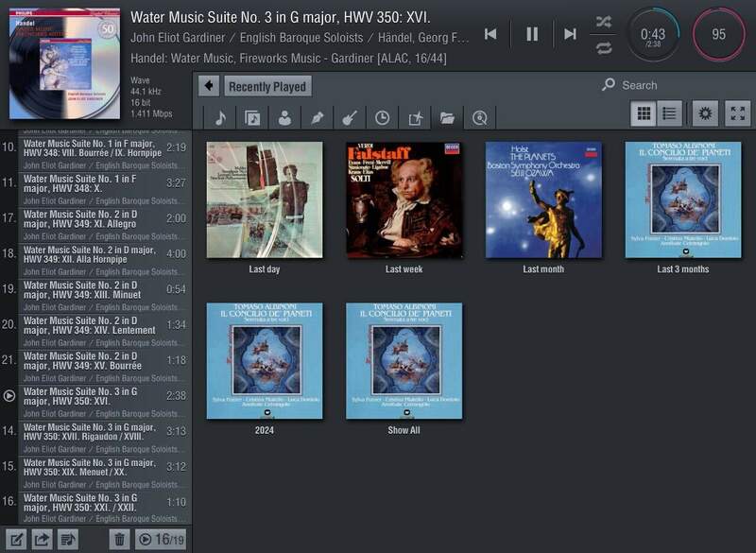The image size is (756, 553).
Task: Browse by songs using music note tab
Action: 220,117
